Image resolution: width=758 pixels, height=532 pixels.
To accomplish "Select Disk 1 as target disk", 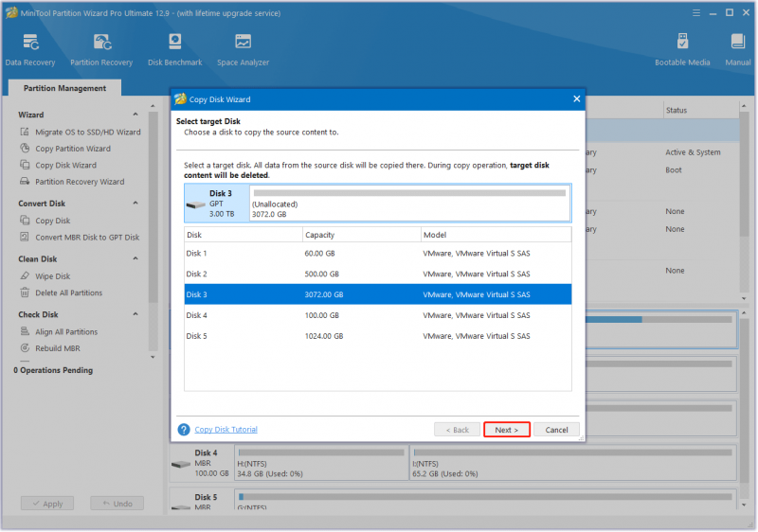I will [377, 253].
